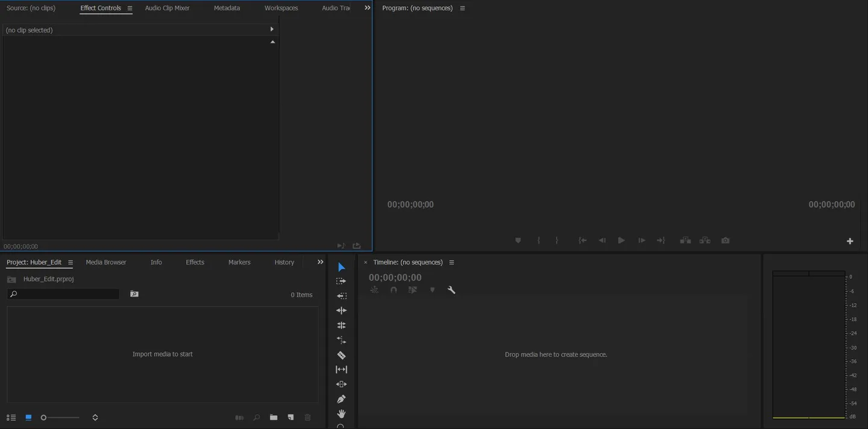Toggle insert sequences as nests button
This screenshot has width=868, height=429.
[x=374, y=290]
